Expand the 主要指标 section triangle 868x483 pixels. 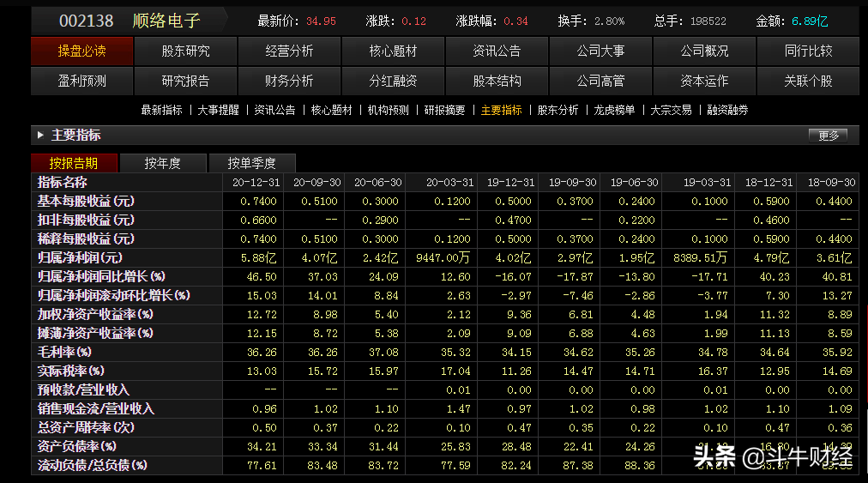[x=40, y=135]
